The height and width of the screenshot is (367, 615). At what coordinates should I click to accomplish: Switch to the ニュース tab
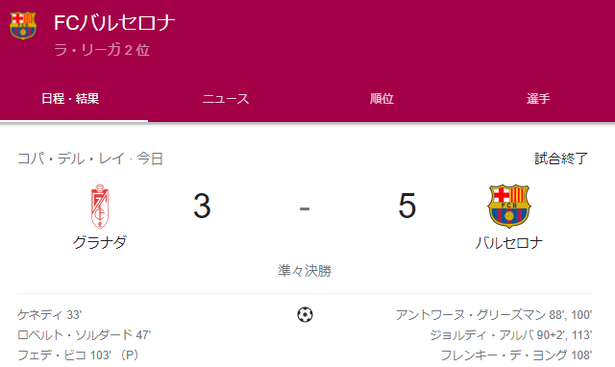pos(226,98)
